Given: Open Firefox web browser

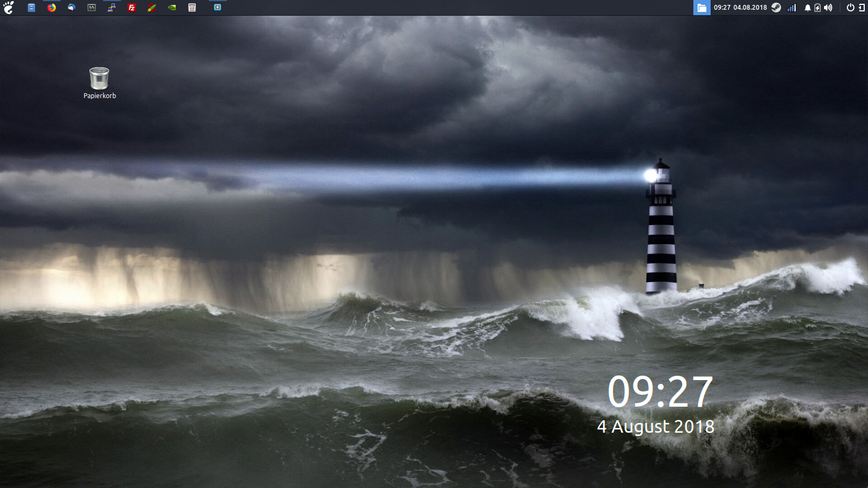Looking at the screenshot, I should [x=52, y=8].
